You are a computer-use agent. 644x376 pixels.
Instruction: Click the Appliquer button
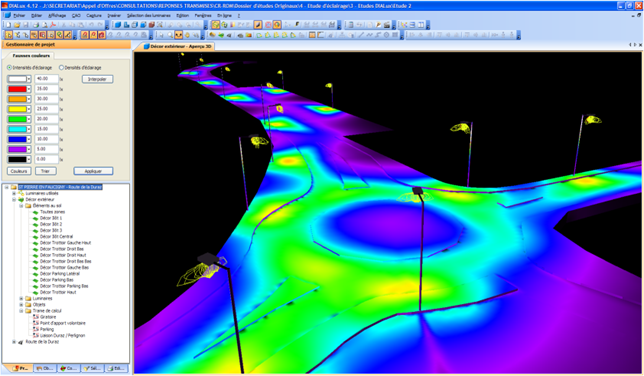click(x=93, y=171)
